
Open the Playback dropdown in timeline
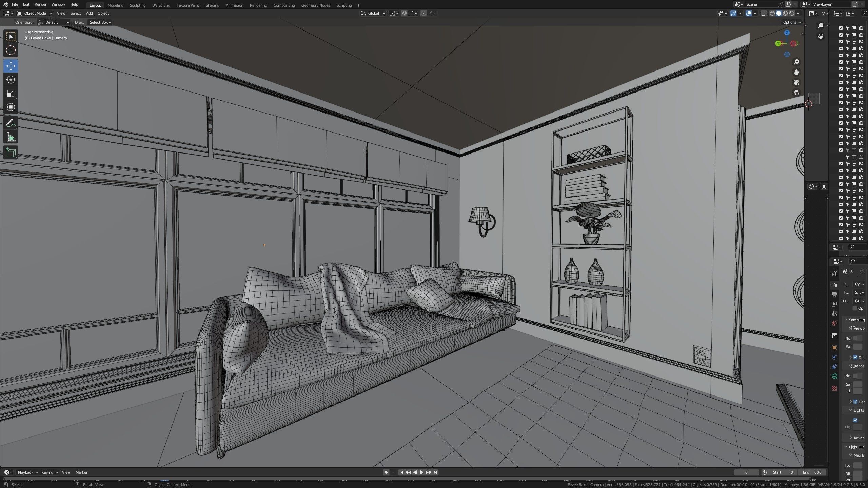(27, 472)
